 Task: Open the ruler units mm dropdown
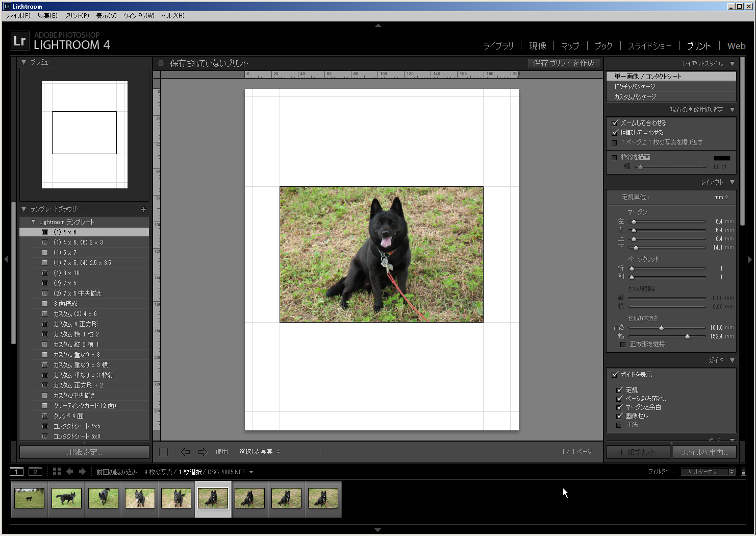click(721, 197)
